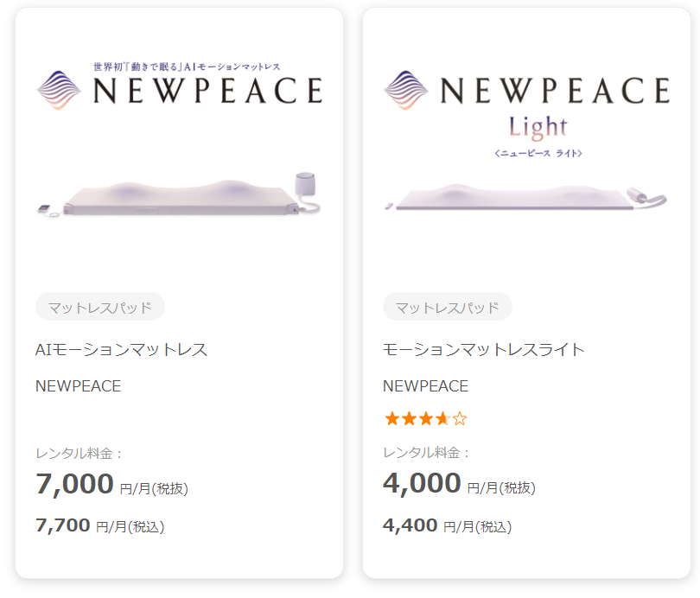Open the モーションマットレスライト product title
This screenshot has height=598, width=700.
[x=484, y=350]
